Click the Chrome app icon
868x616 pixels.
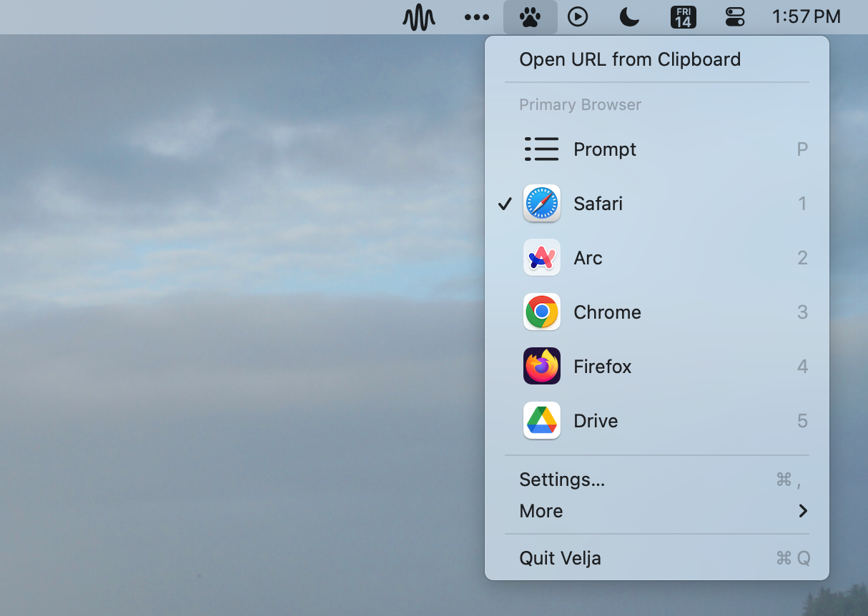click(x=542, y=312)
